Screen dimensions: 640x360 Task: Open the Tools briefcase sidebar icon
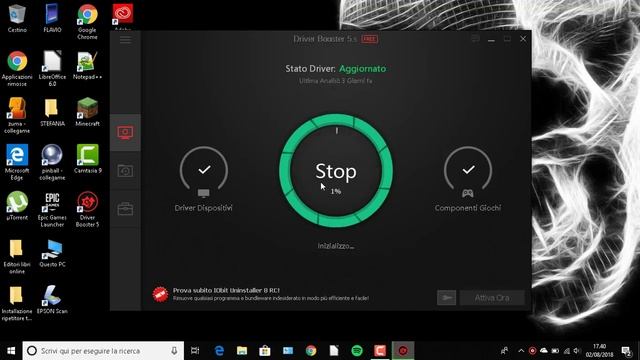coord(125,209)
